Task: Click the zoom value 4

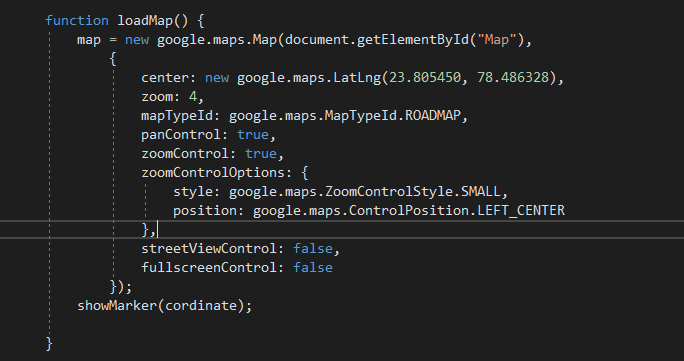Action: pyautogui.click(x=192, y=97)
